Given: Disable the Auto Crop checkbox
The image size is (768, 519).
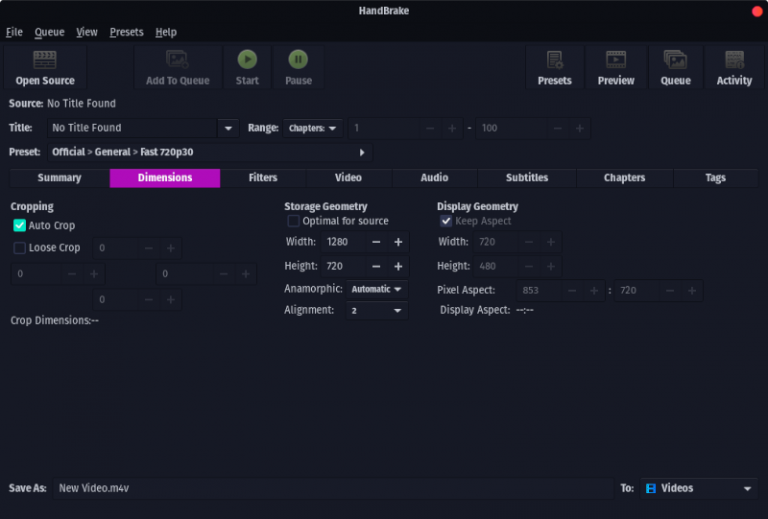Looking at the screenshot, I should [x=20, y=226].
